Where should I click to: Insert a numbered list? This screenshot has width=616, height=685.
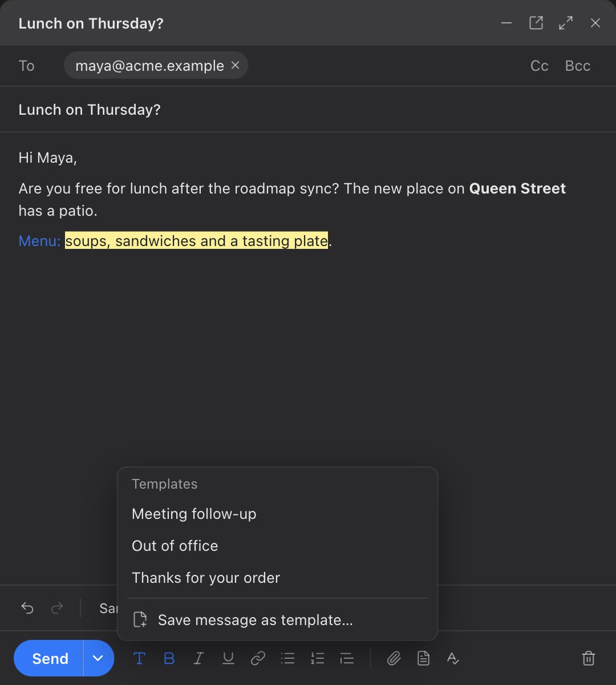coord(317,658)
